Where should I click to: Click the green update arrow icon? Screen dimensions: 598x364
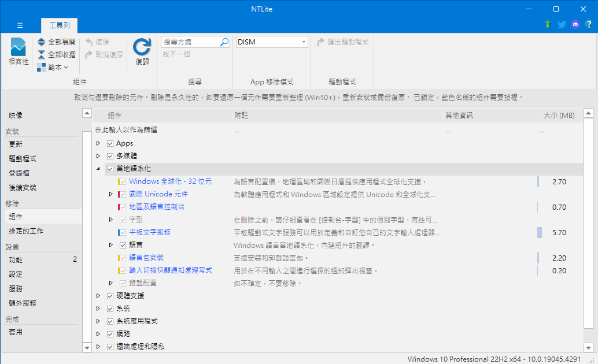548,24
